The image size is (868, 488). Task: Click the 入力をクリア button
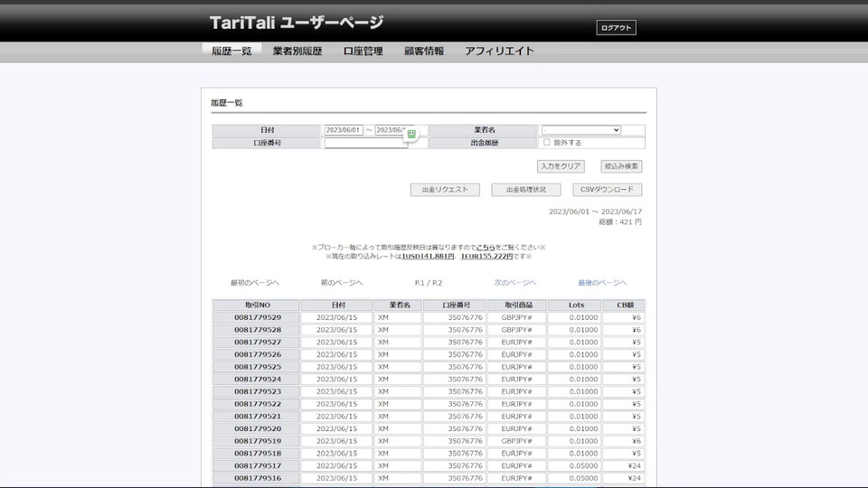coord(561,166)
